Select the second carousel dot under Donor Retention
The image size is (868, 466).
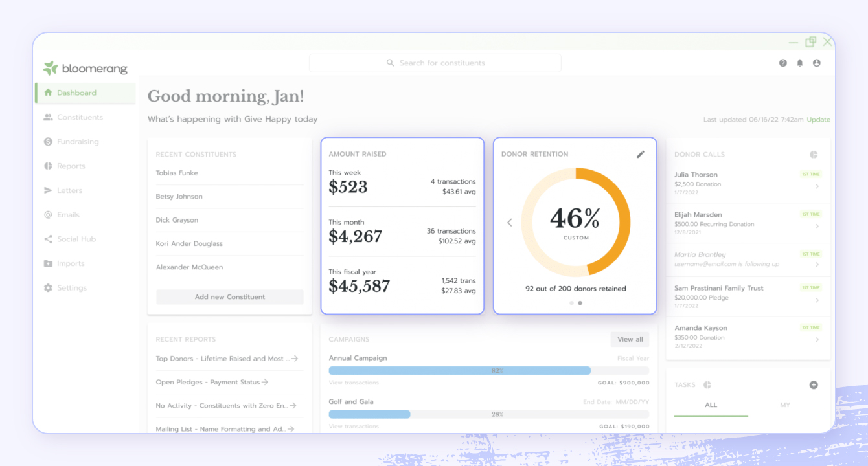click(x=580, y=303)
